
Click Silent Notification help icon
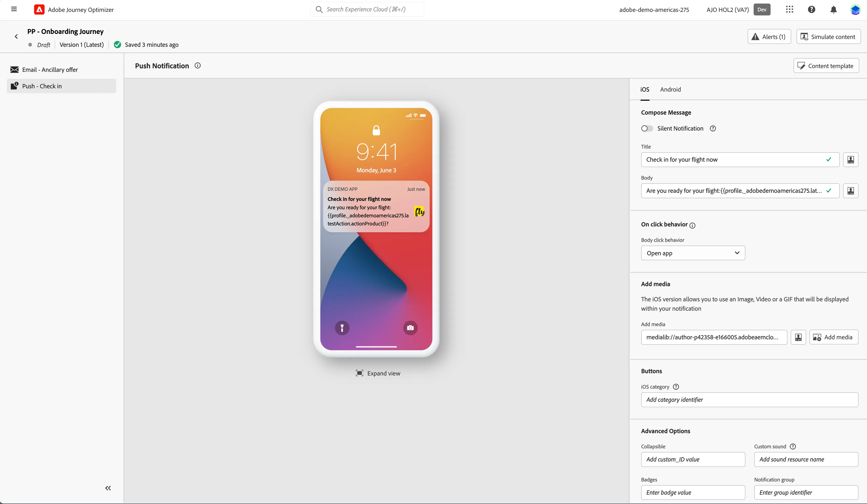pyautogui.click(x=713, y=128)
